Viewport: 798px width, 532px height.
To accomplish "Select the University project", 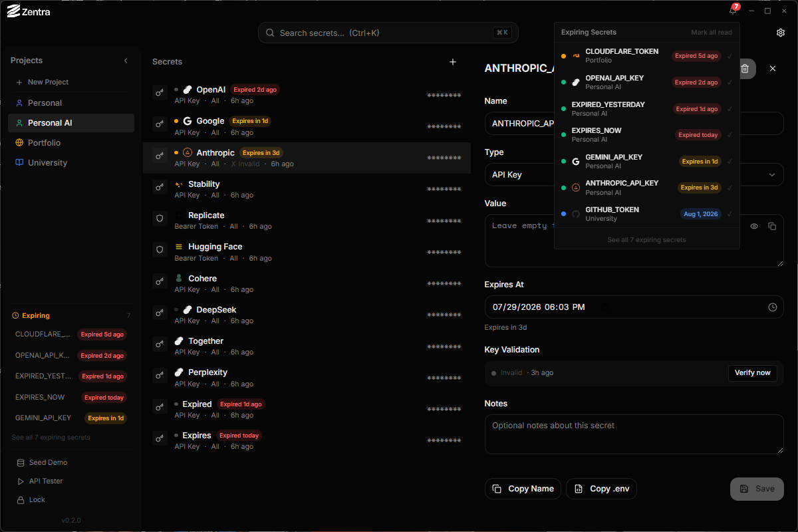I will point(71,163).
